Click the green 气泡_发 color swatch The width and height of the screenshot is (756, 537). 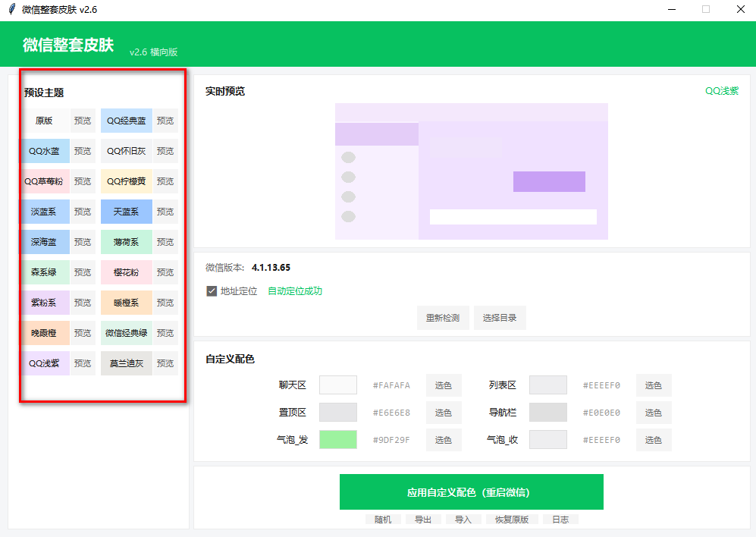click(338, 440)
